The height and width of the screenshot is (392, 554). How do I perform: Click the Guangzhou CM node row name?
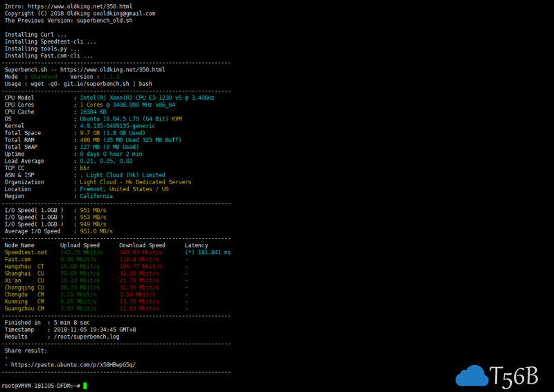24,309
